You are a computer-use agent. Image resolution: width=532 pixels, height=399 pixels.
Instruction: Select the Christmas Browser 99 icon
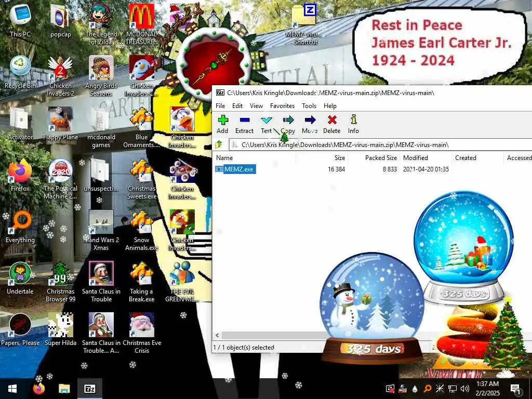pyautogui.click(x=60, y=282)
